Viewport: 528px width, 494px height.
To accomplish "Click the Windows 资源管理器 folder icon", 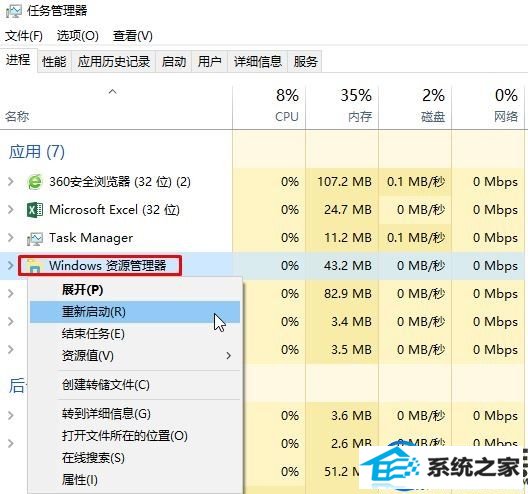I will pyautogui.click(x=34, y=266).
